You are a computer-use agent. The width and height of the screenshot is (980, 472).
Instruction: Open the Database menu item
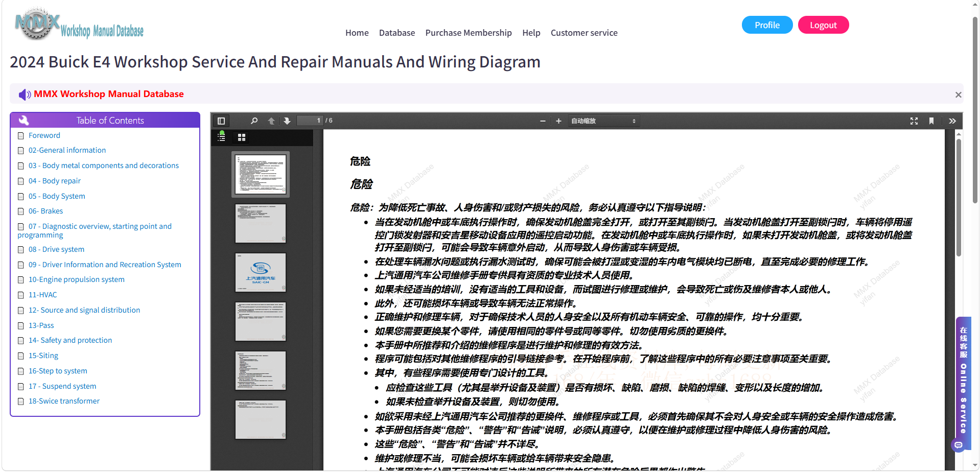click(x=397, y=33)
